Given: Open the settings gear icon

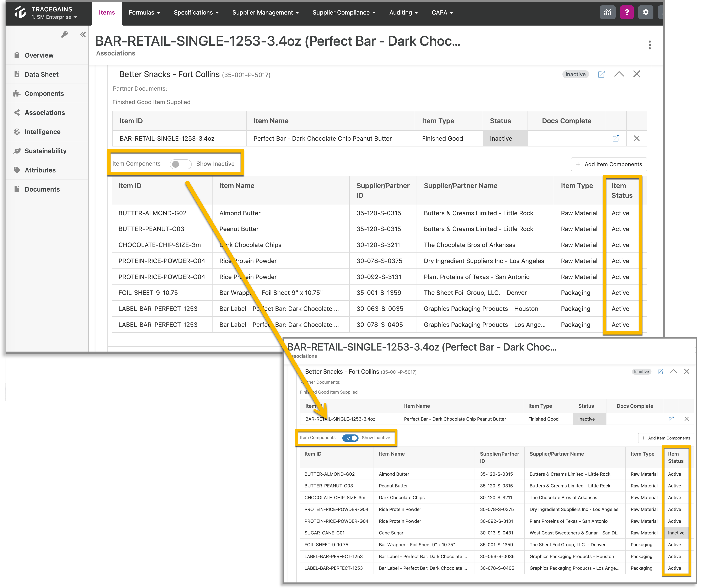Looking at the screenshot, I should (x=646, y=12).
